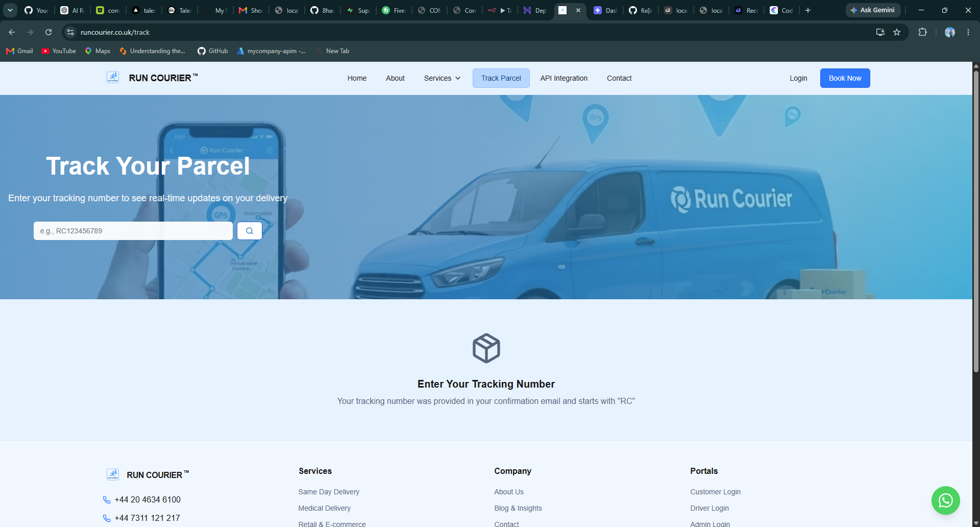The image size is (980, 527).
Task: Open Same Day Delivery footer link
Action: point(329,492)
